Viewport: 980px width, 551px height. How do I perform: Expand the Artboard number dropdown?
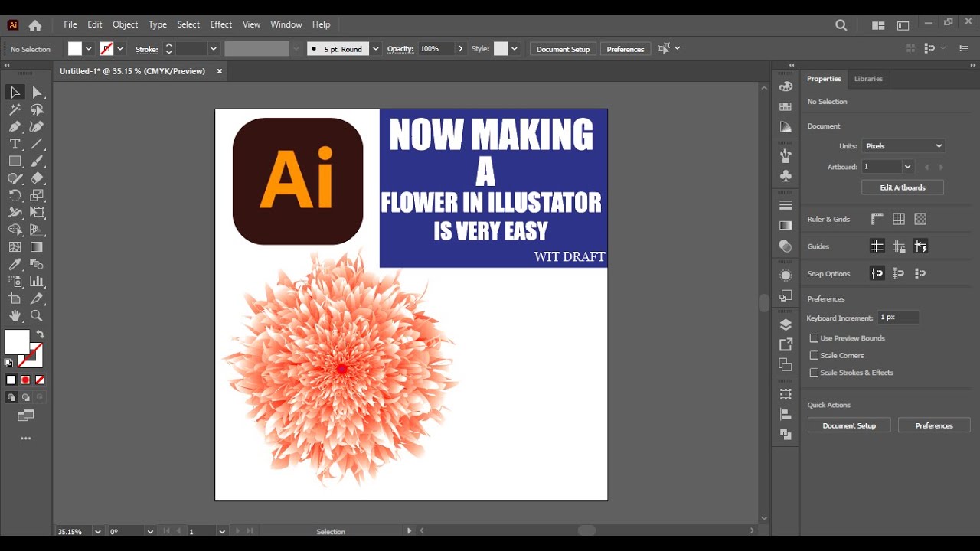tap(908, 167)
